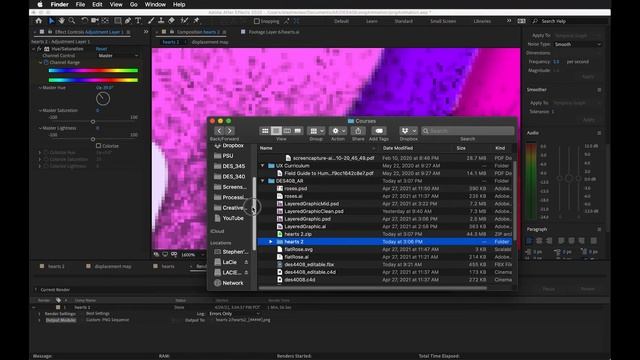Select the Hand tool

(x=61, y=20)
